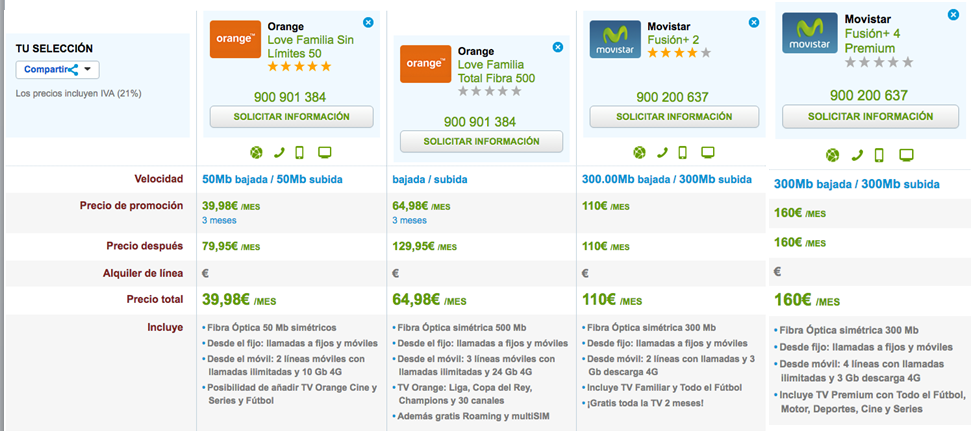Screen dimensions: 972x431
Task: Click TV icon under Fusión+ 4 Premium
Action: pyautogui.click(x=906, y=154)
